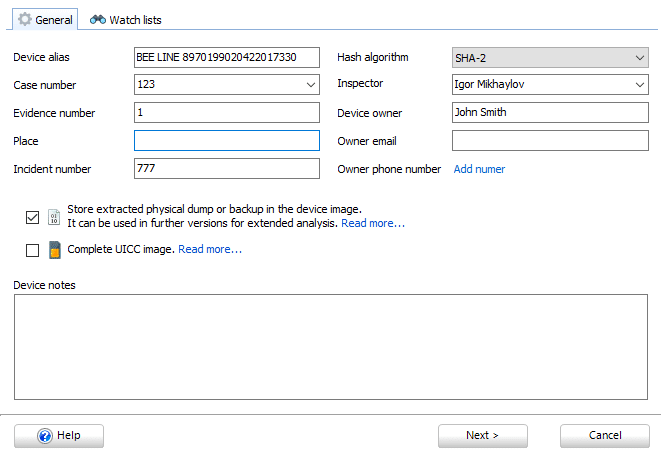Click the Cancel button
The width and height of the screenshot is (661, 454).
click(605, 436)
